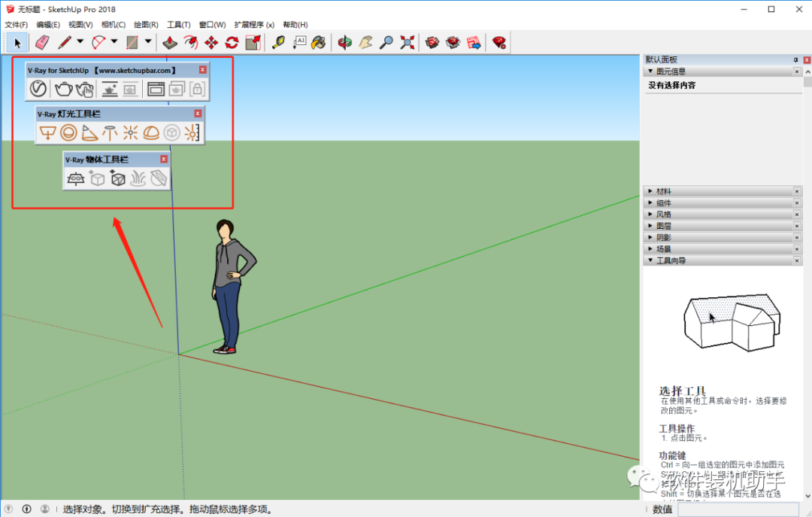Close the 阴影 panel section

click(x=797, y=238)
